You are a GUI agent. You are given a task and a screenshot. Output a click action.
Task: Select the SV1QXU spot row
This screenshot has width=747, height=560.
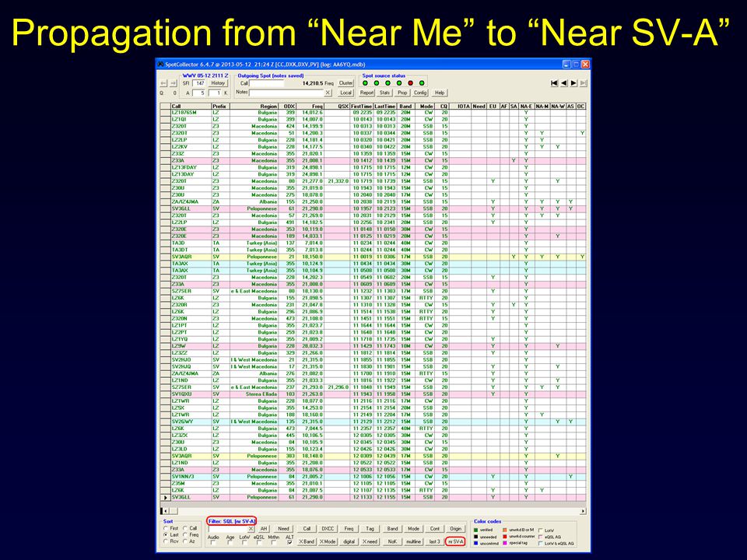point(373,394)
